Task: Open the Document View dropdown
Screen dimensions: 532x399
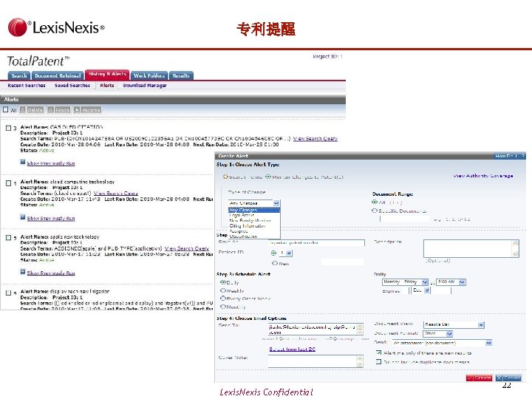Action: 454,324
